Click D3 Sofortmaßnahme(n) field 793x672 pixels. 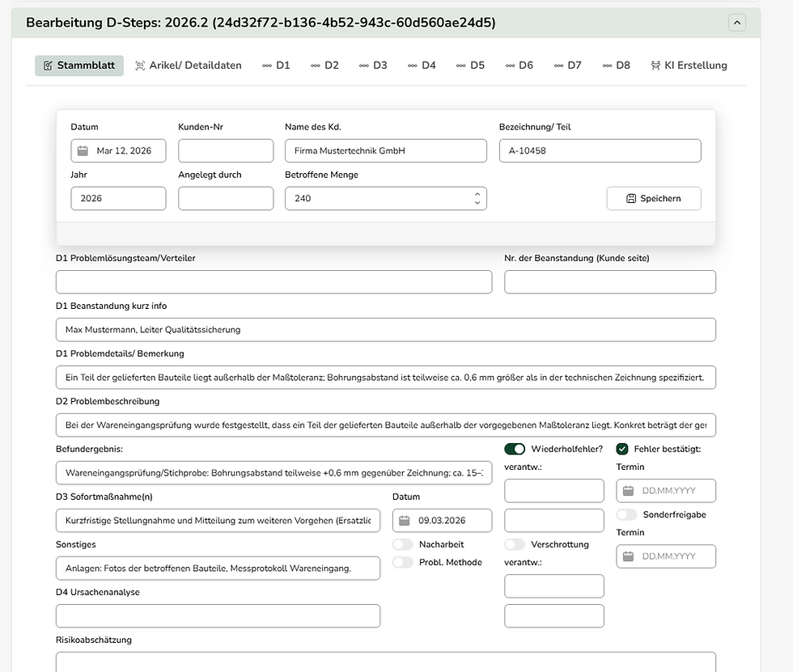[218, 521]
